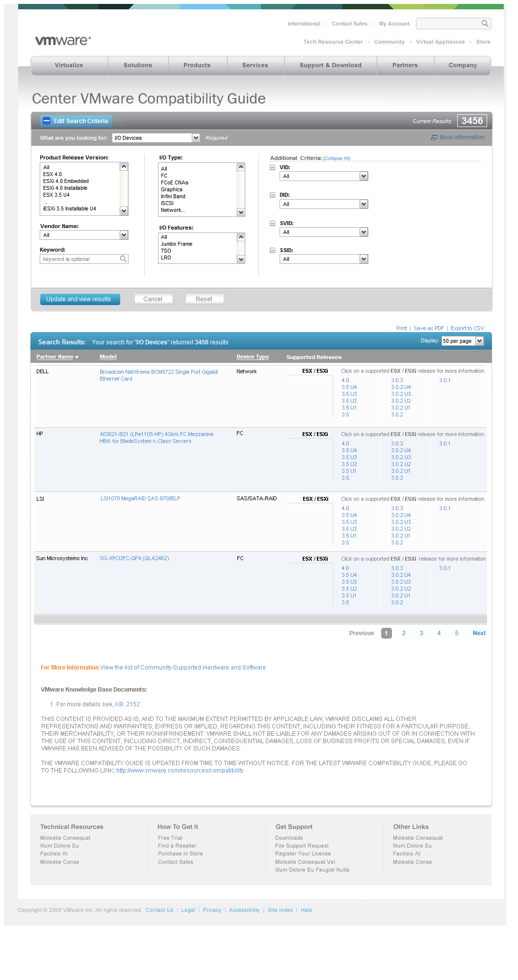
Task: Click the Export to CSV link
Action: point(467,329)
